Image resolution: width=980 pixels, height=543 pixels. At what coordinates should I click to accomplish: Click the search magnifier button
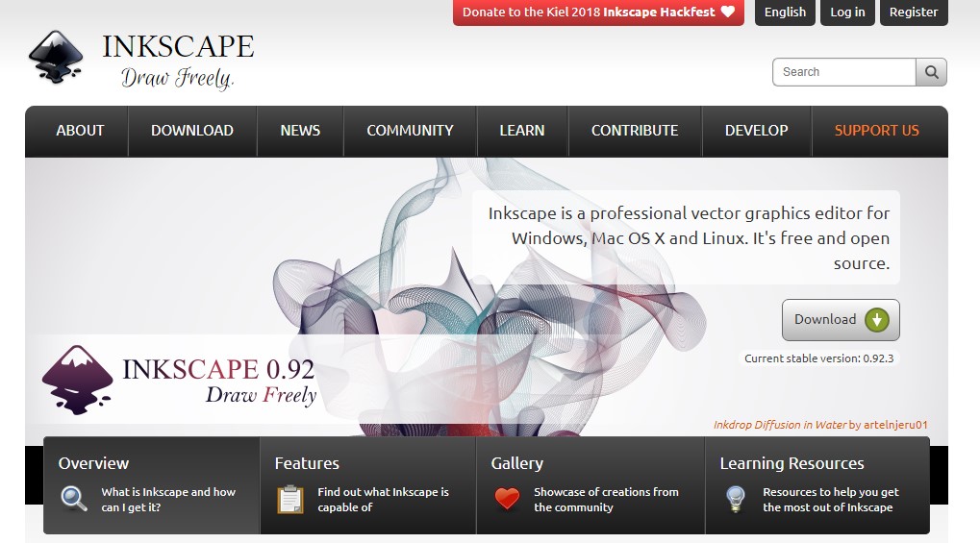click(931, 72)
